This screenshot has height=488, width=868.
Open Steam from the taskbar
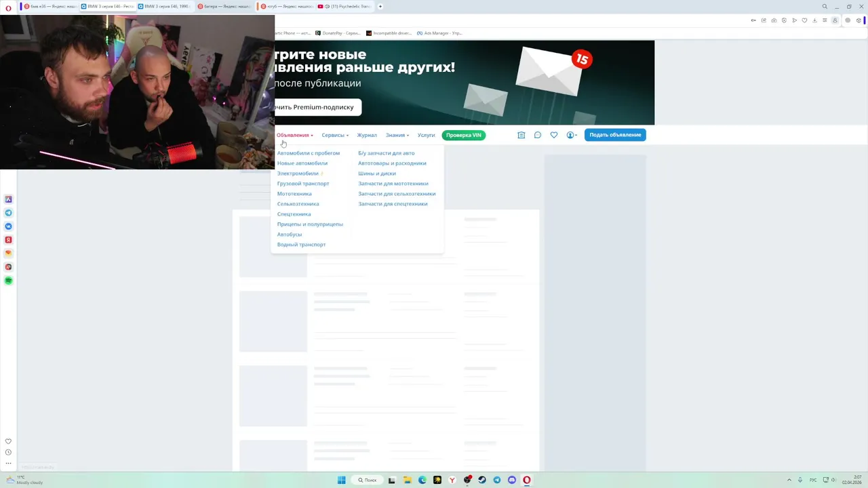tap(482, 480)
